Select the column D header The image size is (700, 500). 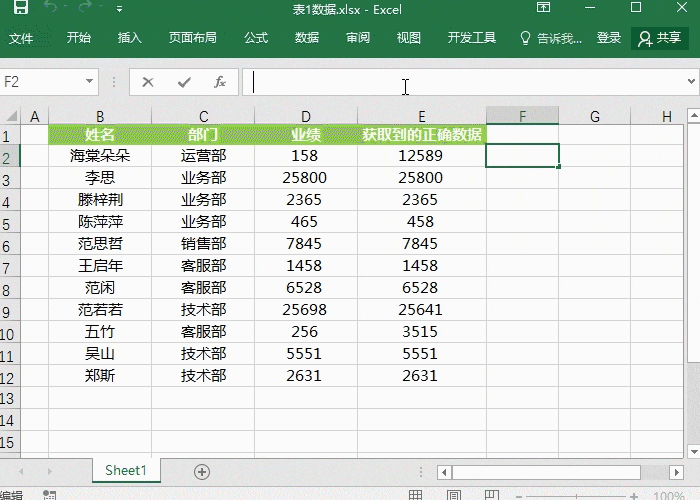pyautogui.click(x=306, y=117)
